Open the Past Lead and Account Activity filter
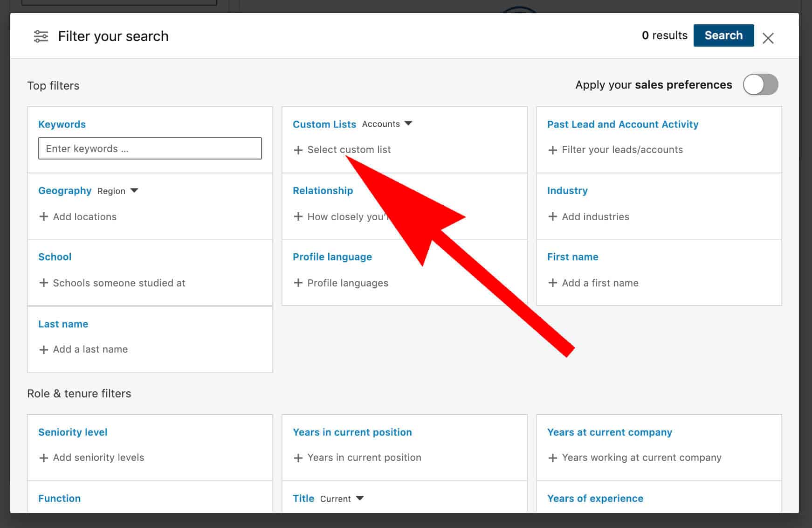 point(622,125)
